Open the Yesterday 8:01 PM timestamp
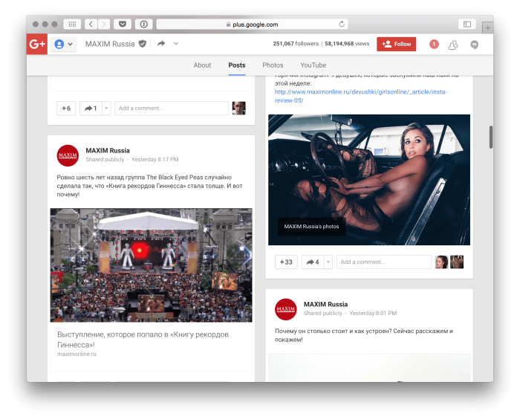This screenshot has height=420, width=520. [373, 313]
